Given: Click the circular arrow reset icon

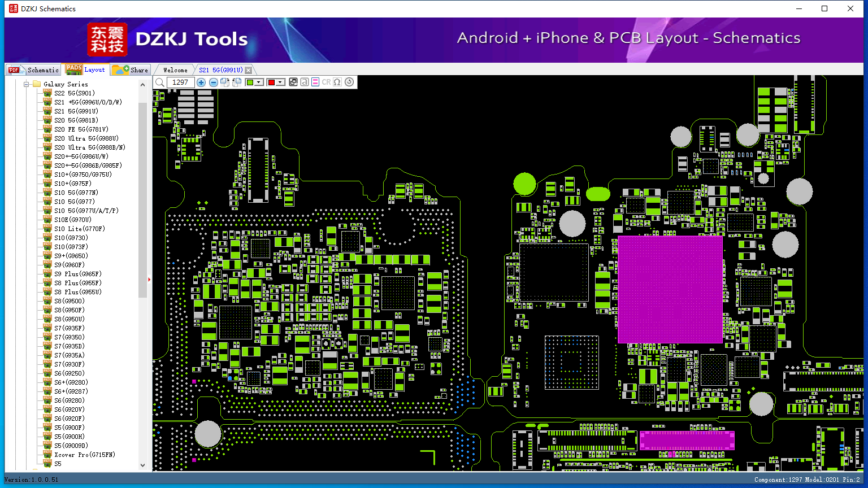Looking at the screenshot, I should [x=349, y=82].
